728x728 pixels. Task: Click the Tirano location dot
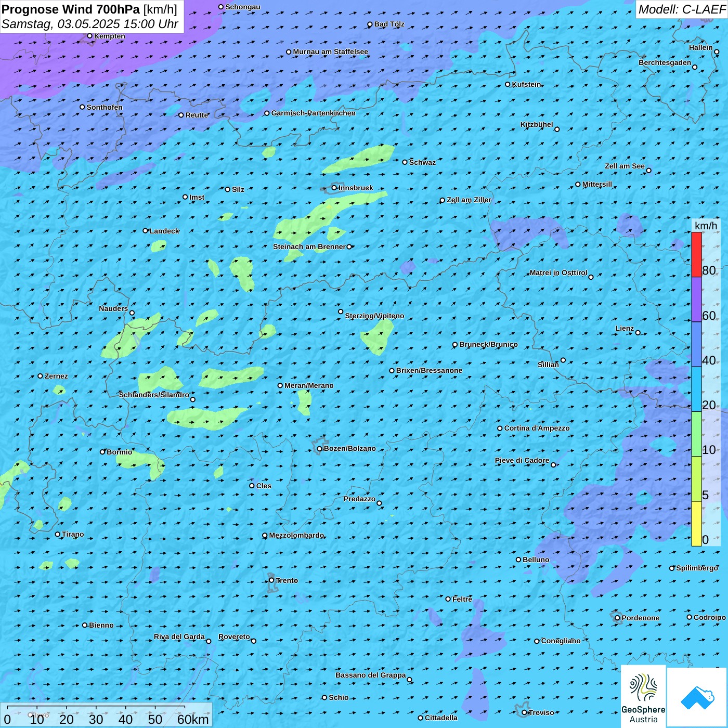(58, 534)
